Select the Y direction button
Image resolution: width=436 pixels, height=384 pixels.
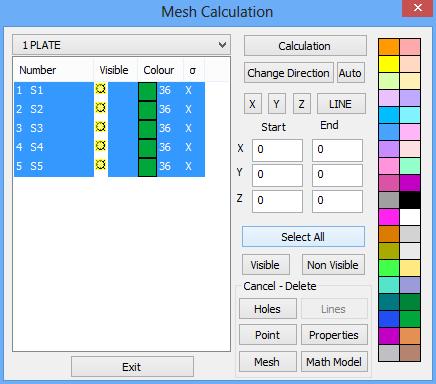(277, 104)
